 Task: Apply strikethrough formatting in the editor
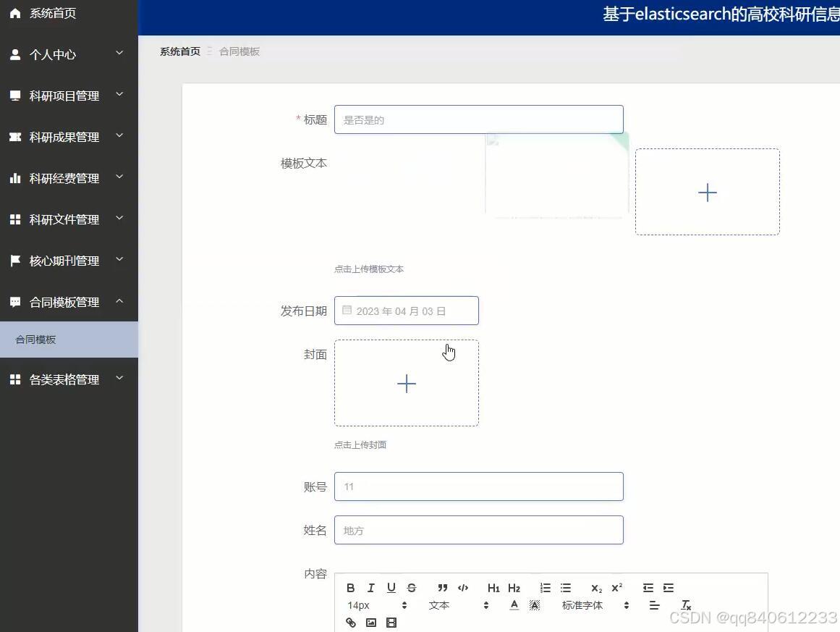(x=412, y=588)
